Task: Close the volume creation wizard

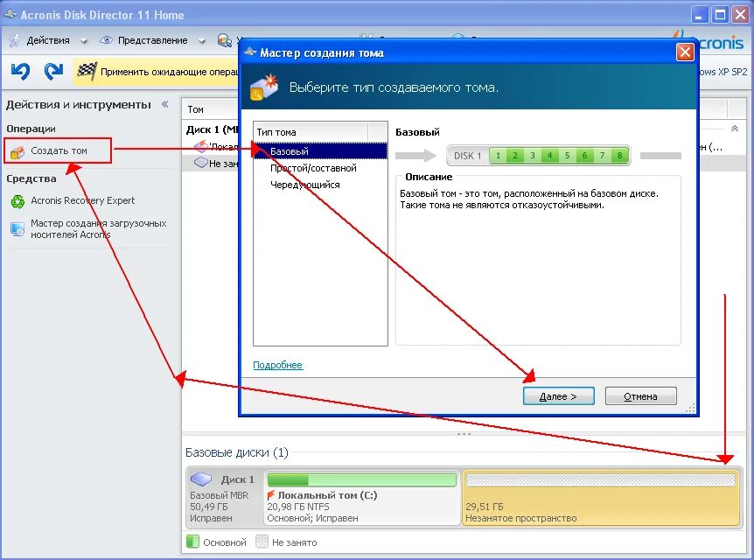Action: [x=685, y=52]
